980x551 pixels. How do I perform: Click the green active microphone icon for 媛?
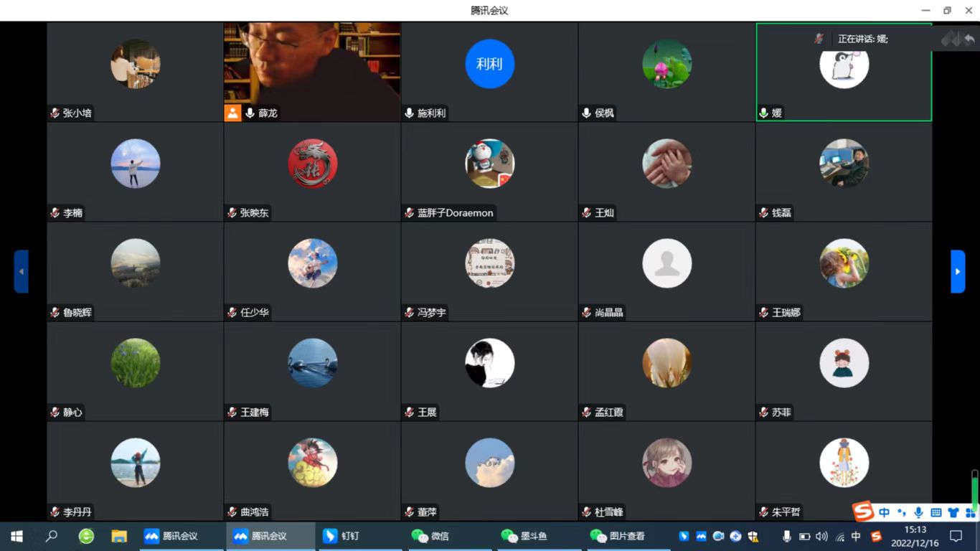point(764,113)
